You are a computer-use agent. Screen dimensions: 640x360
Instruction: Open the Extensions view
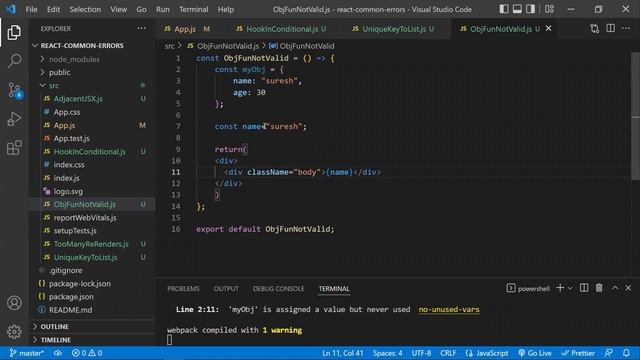tap(14, 148)
